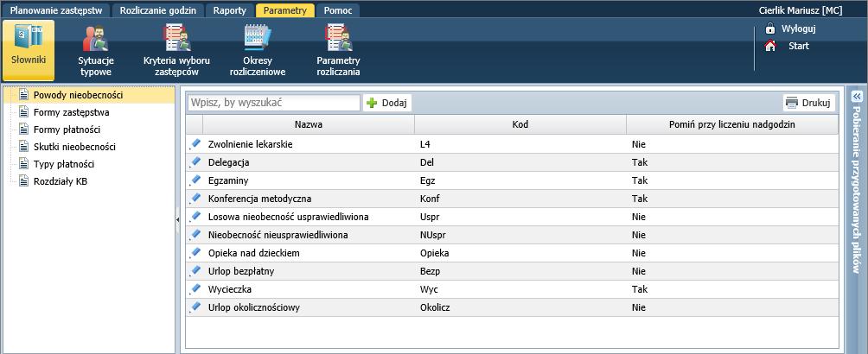The image size is (868, 354).
Task: Open Parametry rozliczania
Action: [338, 50]
